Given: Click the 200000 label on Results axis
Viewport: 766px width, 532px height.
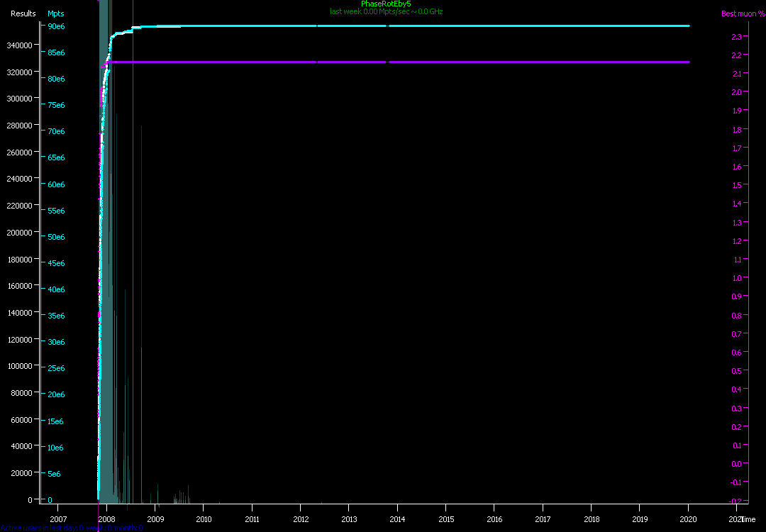Looking at the screenshot, I should coord(20,232).
